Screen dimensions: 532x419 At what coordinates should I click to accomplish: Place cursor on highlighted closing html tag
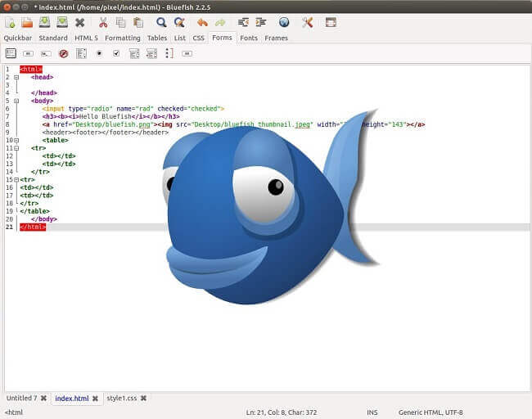pos(33,227)
